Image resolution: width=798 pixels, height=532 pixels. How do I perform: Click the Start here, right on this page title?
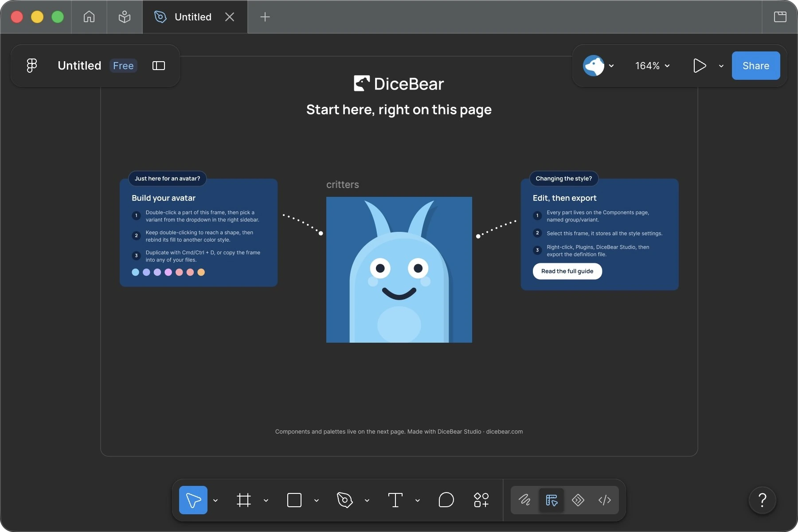(399, 110)
